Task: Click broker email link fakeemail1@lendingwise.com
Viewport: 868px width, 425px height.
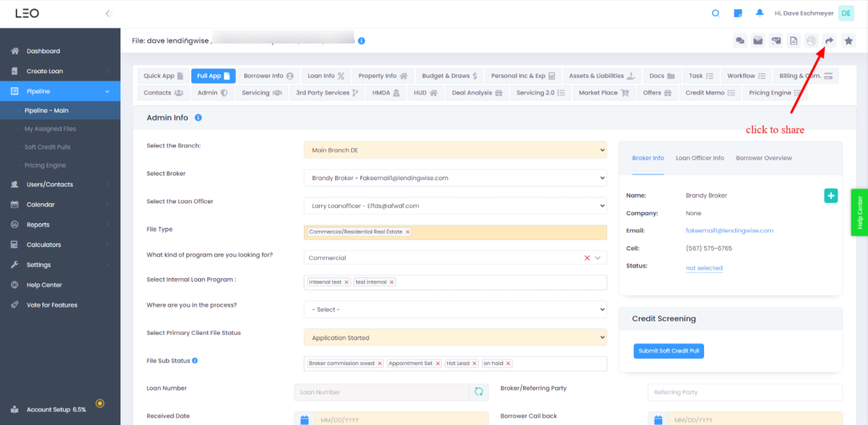Action: pyautogui.click(x=729, y=231)
